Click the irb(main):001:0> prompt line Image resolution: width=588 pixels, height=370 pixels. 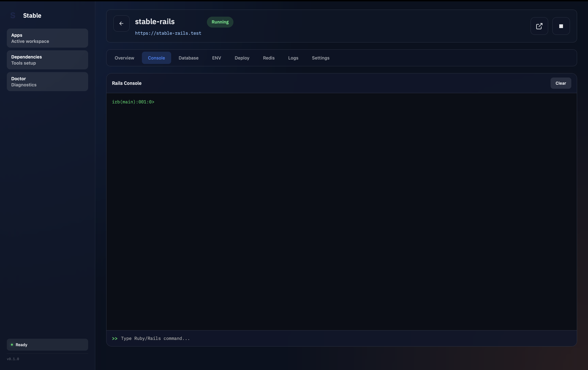click(133, 102)
